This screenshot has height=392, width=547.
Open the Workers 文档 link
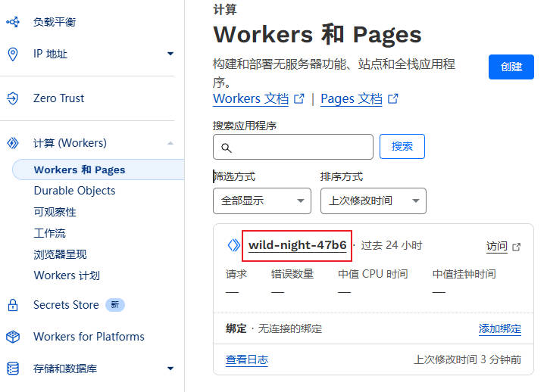coord(251,98)
